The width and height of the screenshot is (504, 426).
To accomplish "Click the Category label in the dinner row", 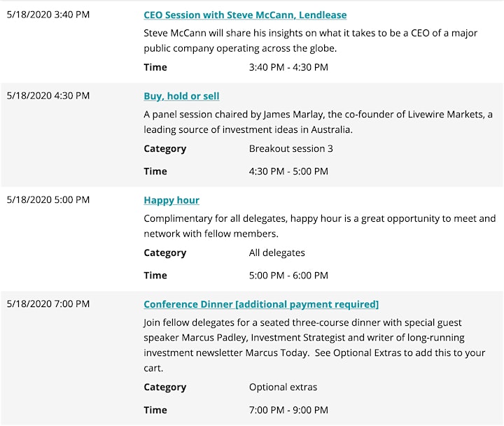I will click(x=165, y=387).
